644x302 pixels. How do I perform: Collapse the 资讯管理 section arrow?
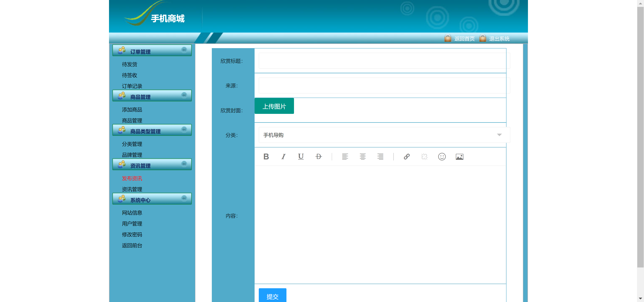(184, 164)
